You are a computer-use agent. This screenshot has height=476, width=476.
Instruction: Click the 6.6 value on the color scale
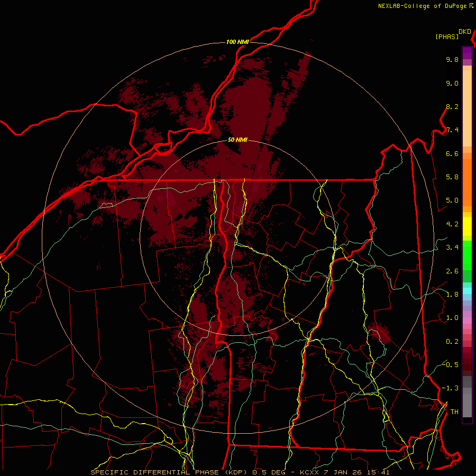[x=452, y=154]
